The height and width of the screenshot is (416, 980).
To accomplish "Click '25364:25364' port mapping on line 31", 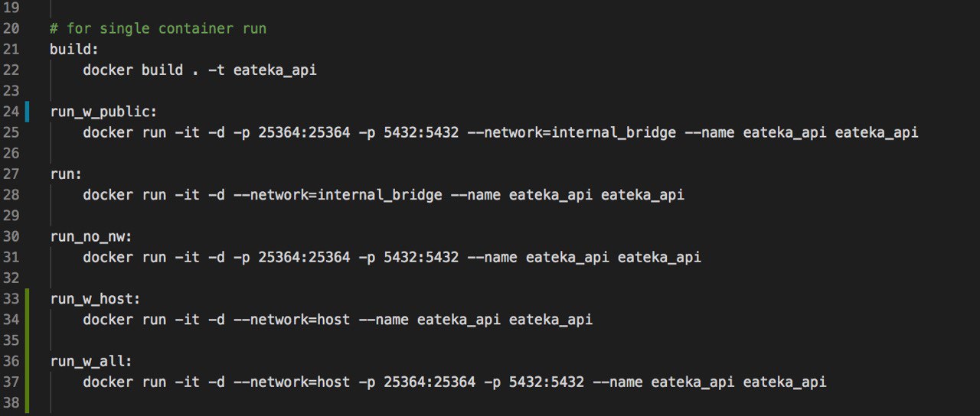I will click(304, 258).
